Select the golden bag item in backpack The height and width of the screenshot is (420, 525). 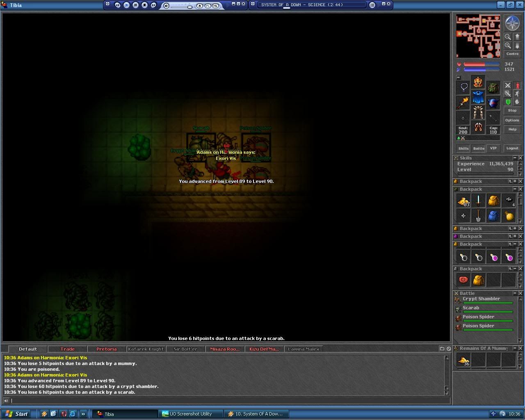(x=509, y=216)
